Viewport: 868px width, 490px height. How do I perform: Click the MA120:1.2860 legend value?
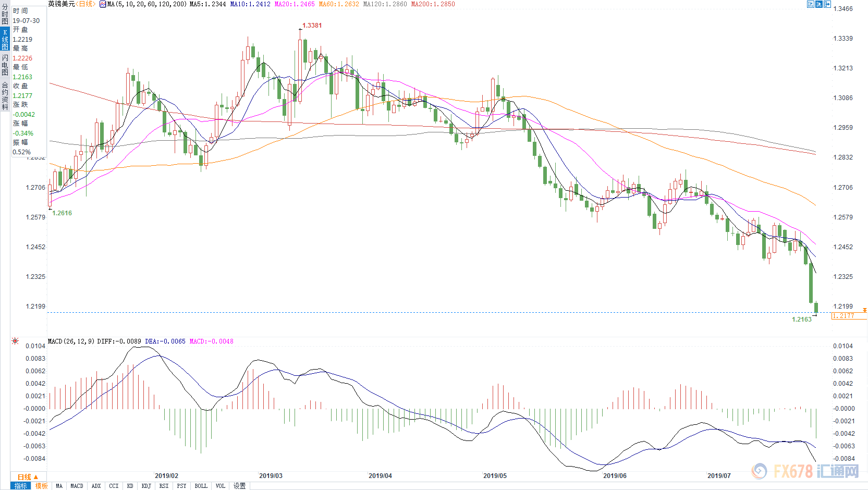pyautogui.click(x=385, y=4)
